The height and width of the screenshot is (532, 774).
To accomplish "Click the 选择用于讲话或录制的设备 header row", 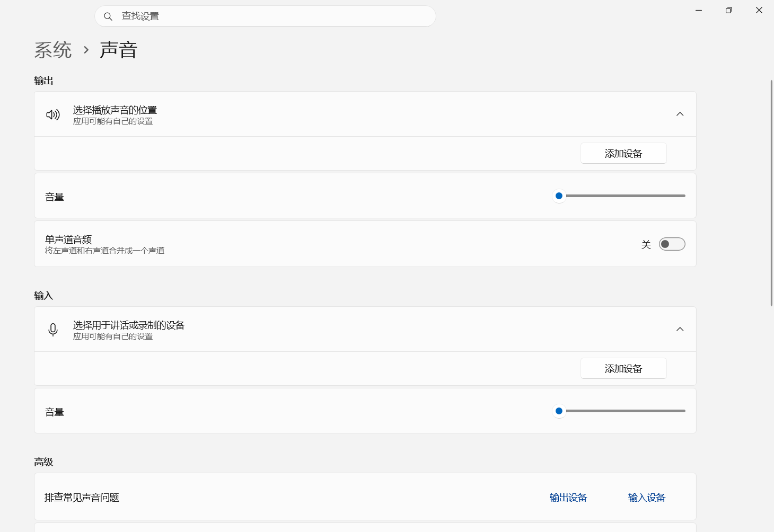I will [365, 330].
